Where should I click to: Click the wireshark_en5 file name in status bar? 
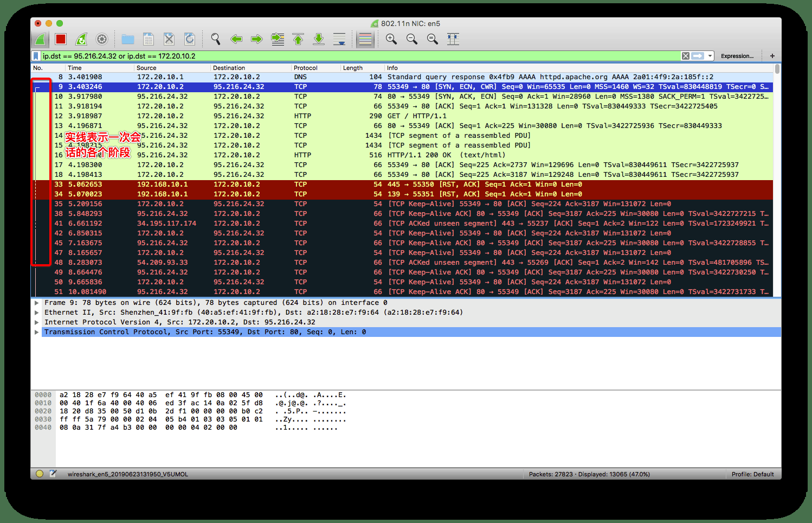click(128, 474)
